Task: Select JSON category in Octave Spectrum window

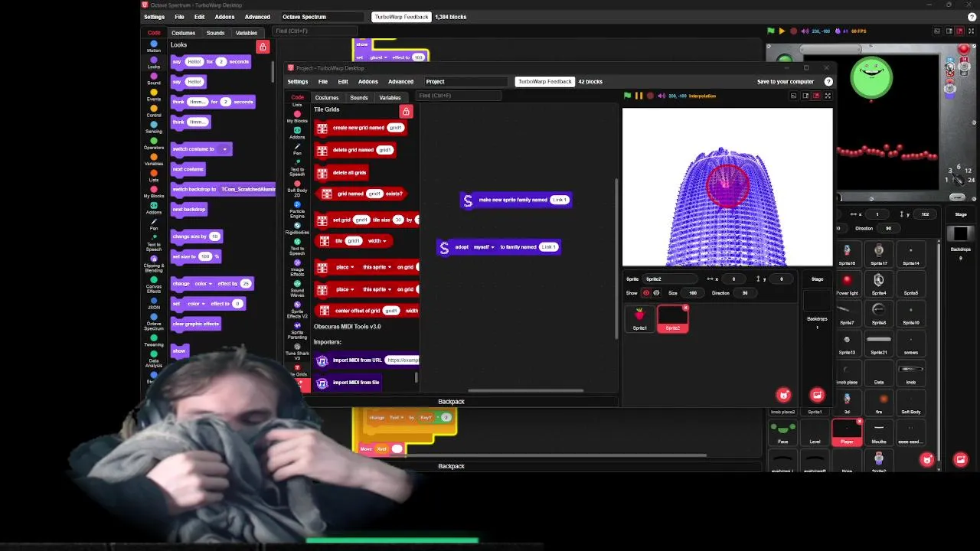Action: pyautogui.click(x=154, y=303)
